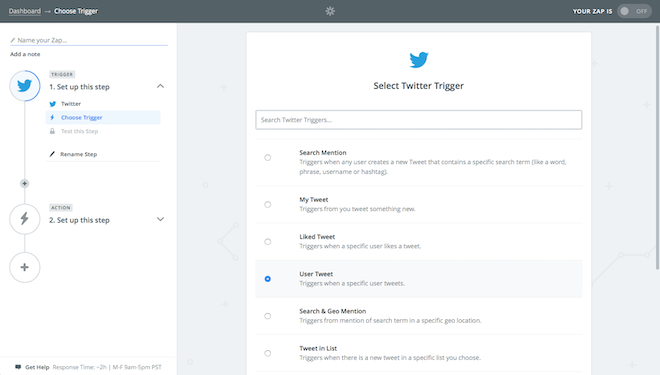Select the Search Mention radio button

click(268, 158)
